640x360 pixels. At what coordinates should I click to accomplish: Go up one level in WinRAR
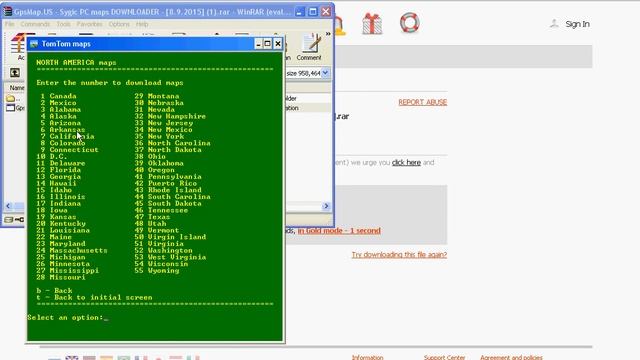click(x=15, y=73)
